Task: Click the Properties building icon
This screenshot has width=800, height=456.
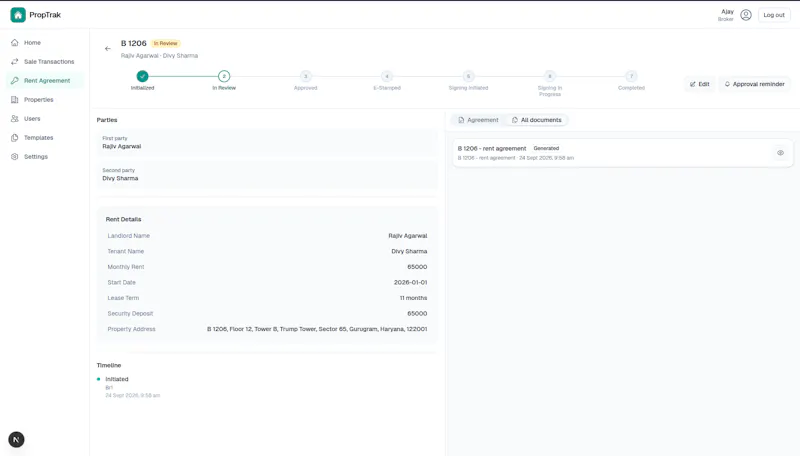Action: [15, 99]
